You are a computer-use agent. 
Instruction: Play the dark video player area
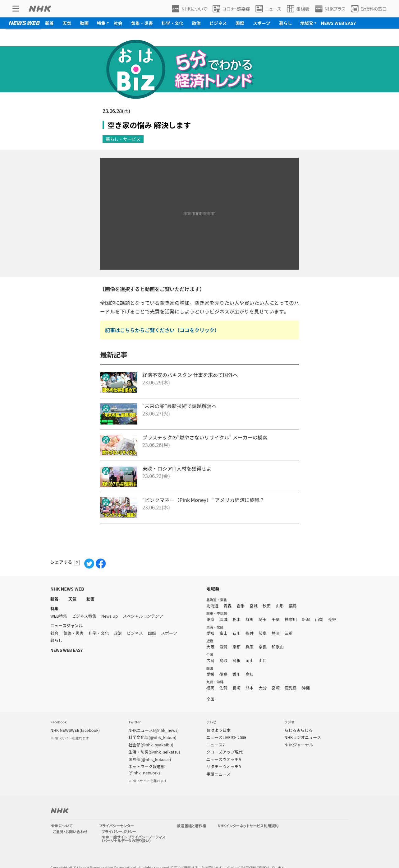coord(199,214)
